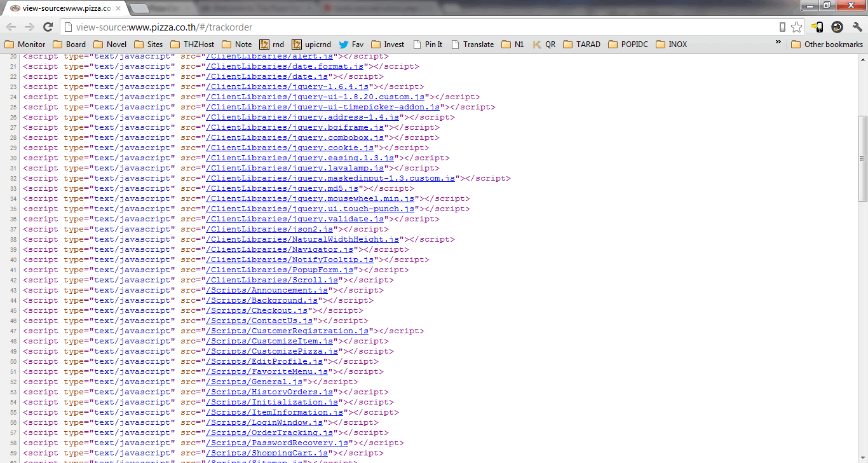Click the circular restore-arrow extension icon

click(837, 27)
